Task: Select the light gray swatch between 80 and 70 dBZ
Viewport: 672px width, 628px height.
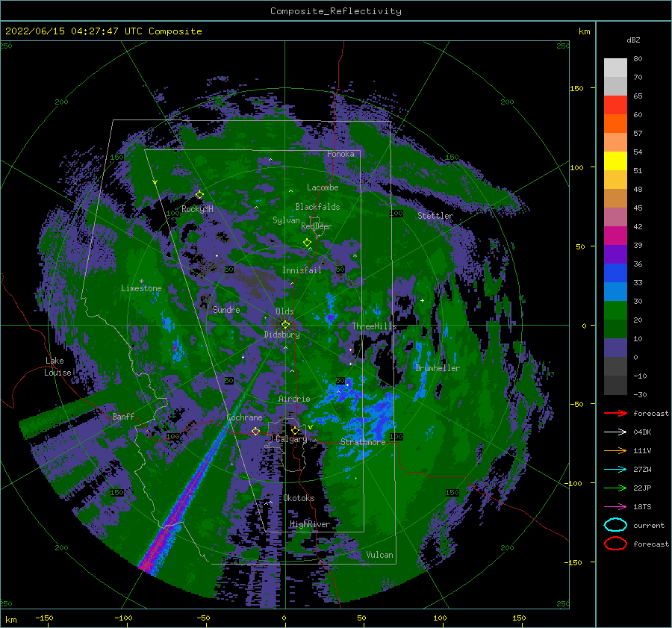Action: point(615,68)
